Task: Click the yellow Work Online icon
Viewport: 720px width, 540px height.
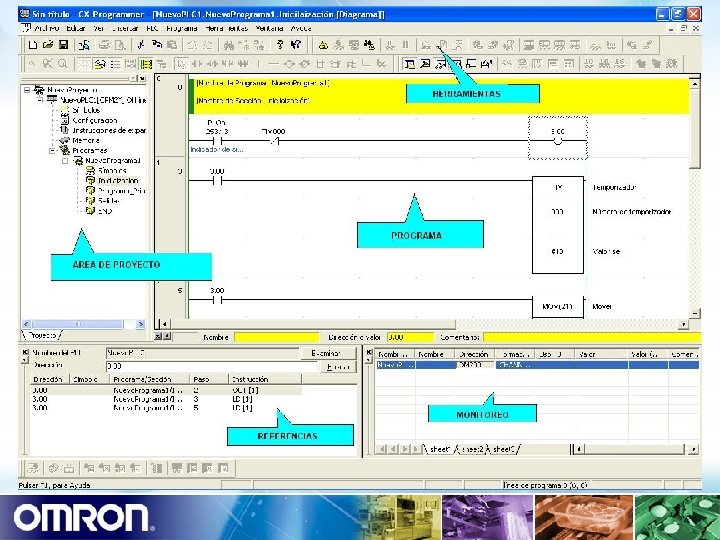Action: click(x=323, y=45)
